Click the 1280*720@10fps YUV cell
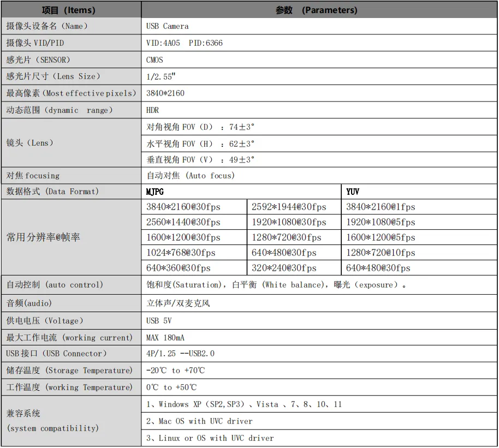This screenshot has width=499, height=448. (381, 253)
